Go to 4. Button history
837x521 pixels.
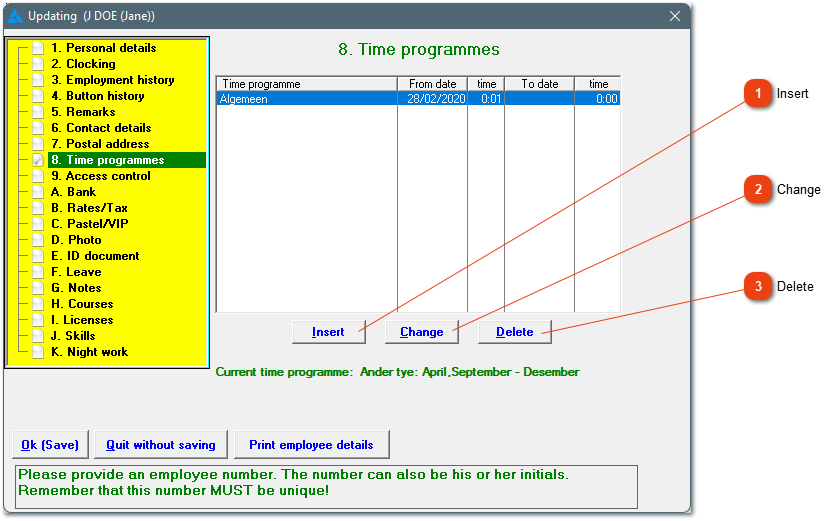(x=98, y=96)
